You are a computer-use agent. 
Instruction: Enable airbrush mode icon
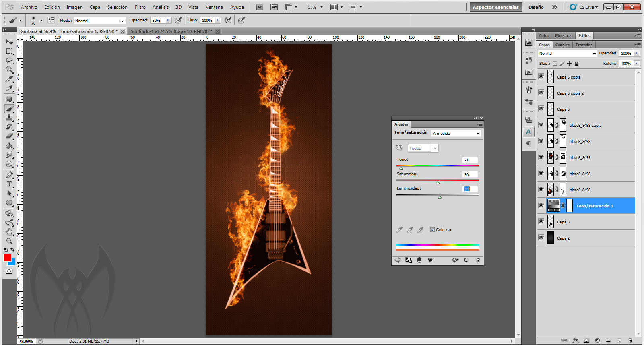click(229, 20)
